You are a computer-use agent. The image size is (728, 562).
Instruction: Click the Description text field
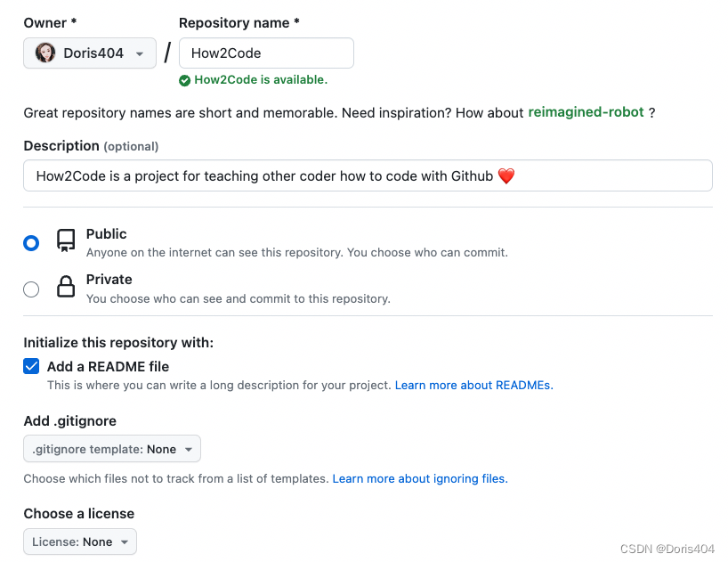coord(368,176)
